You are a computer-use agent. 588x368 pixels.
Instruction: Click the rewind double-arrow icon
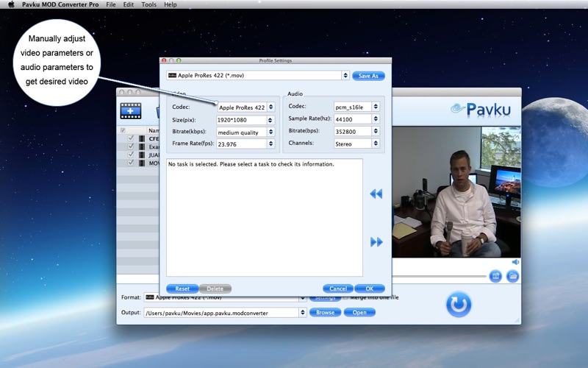click(376, 194)
